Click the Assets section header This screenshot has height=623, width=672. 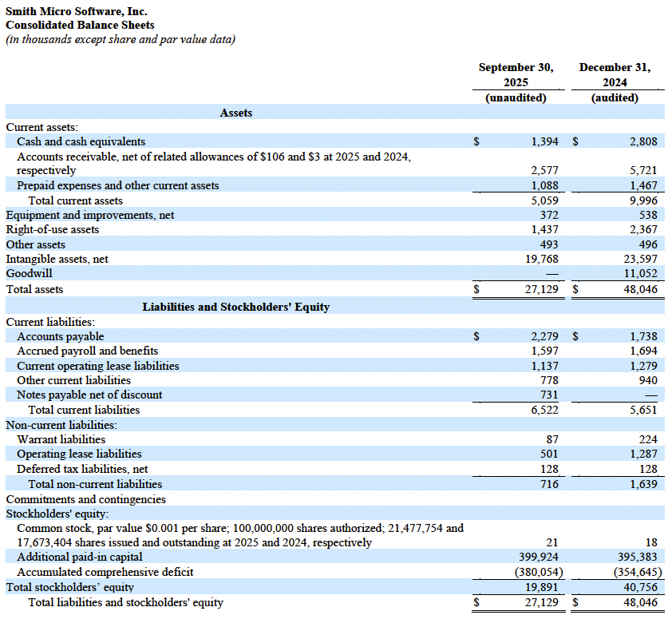point(236,113)
